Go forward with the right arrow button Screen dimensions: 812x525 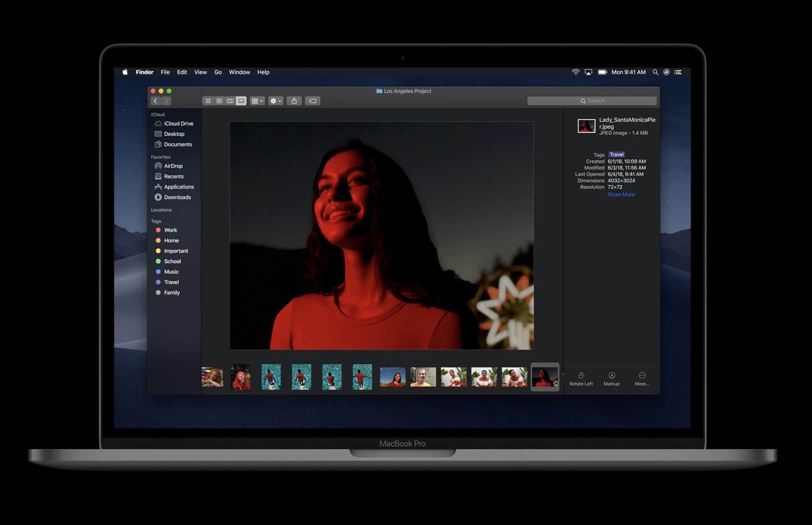[166, 101]
